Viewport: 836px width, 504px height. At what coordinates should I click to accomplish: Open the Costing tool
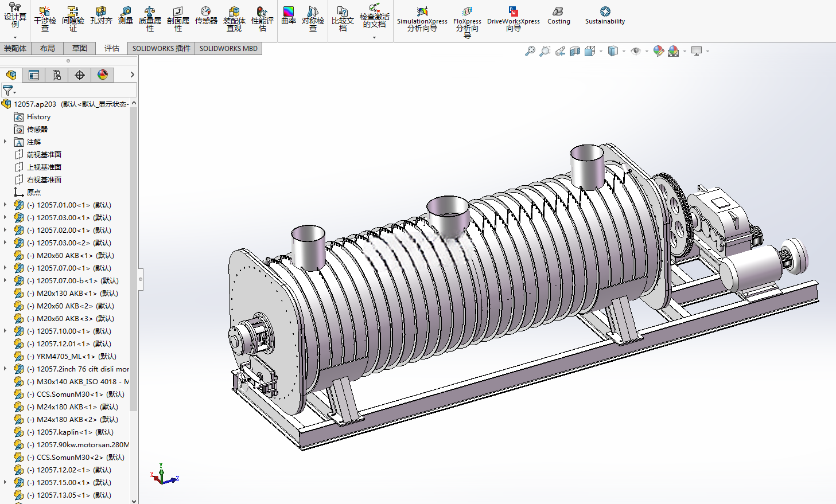559,16
